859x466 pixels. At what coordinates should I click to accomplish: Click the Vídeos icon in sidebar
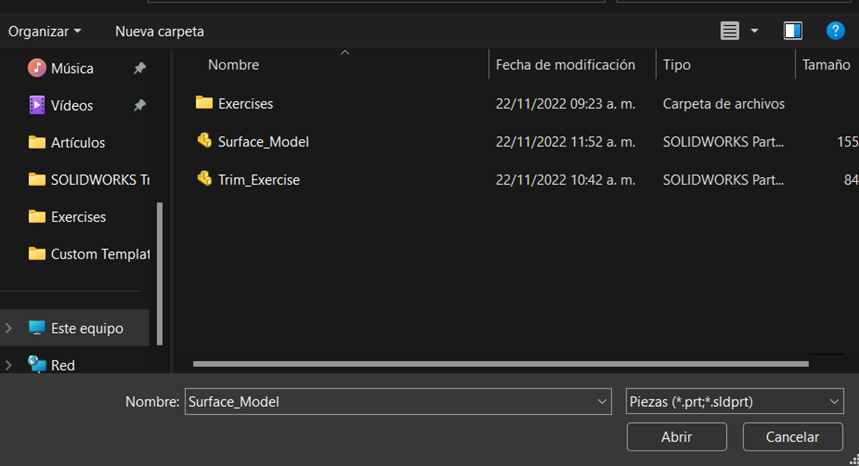tap(37, 105)
